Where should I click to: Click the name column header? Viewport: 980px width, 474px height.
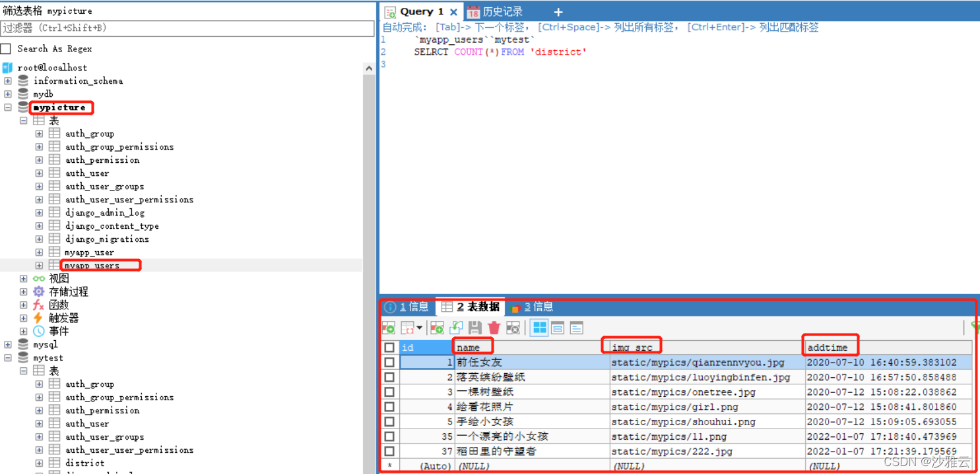(x=531, y=347)
